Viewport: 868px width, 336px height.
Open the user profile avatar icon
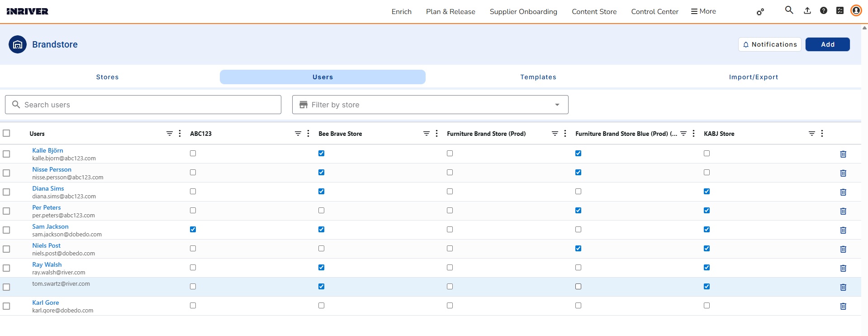point(856,10)
